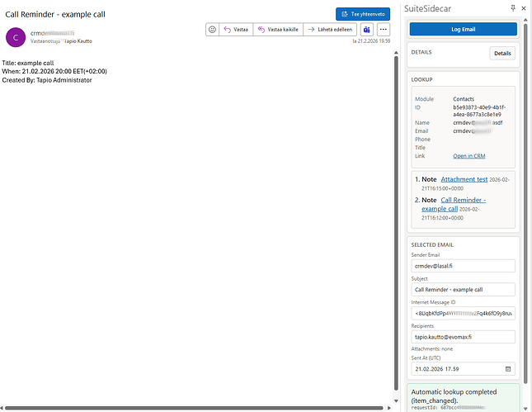Select the Subject field in sidecar
The width and height of the screenshot is (532, 412).
click(x=463, y=290)
